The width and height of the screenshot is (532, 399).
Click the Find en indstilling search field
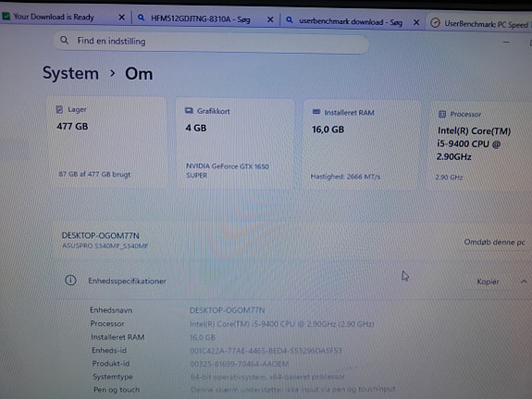[x=211, y=42]
